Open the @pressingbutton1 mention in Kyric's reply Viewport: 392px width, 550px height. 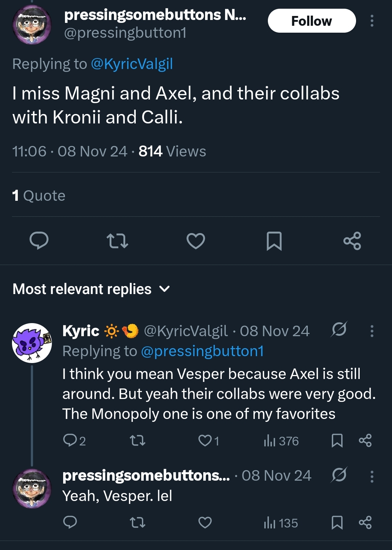coord(202,351)
